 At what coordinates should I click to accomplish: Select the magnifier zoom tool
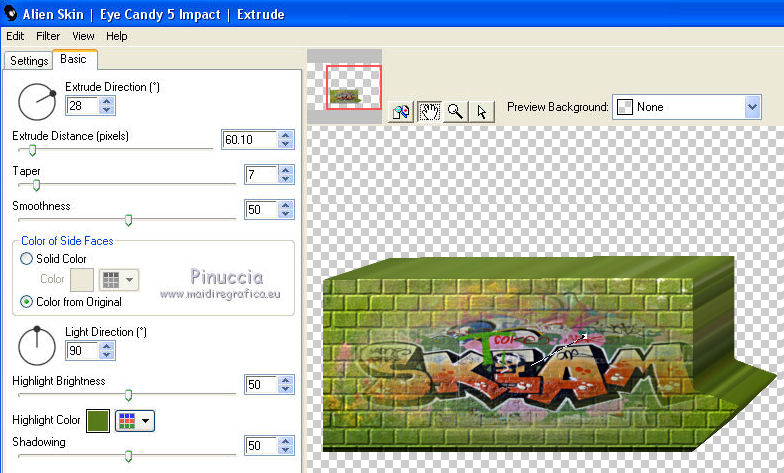(455, 111)
